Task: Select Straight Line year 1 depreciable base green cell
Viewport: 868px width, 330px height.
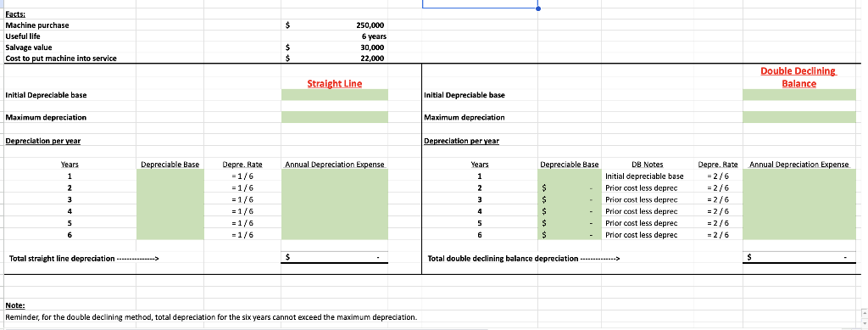Action: coord(170,176)
